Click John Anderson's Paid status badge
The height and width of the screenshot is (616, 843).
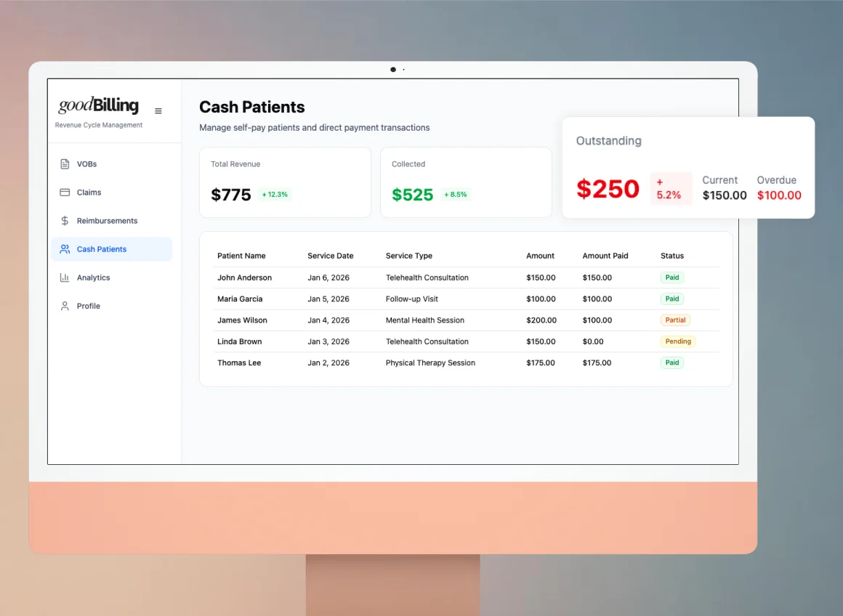(x=672, y=278)
